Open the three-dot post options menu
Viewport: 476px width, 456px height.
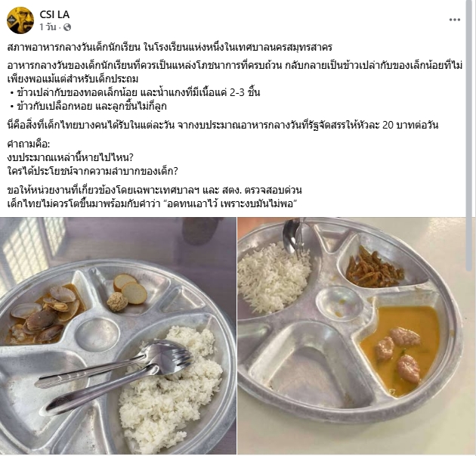click(x=454, y=20)
